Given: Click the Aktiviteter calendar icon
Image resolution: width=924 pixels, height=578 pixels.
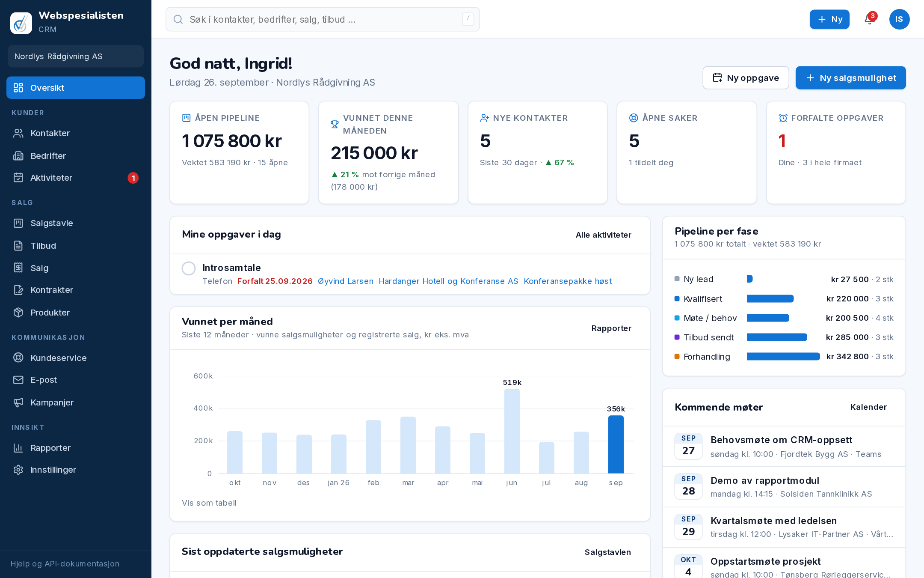Looking at the screenshot, I should coord(18,178).
